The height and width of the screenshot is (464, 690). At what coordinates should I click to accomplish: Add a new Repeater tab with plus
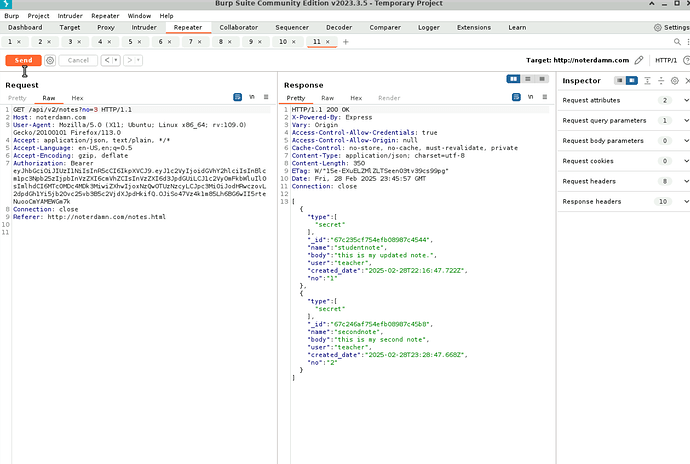pos(346,42)
